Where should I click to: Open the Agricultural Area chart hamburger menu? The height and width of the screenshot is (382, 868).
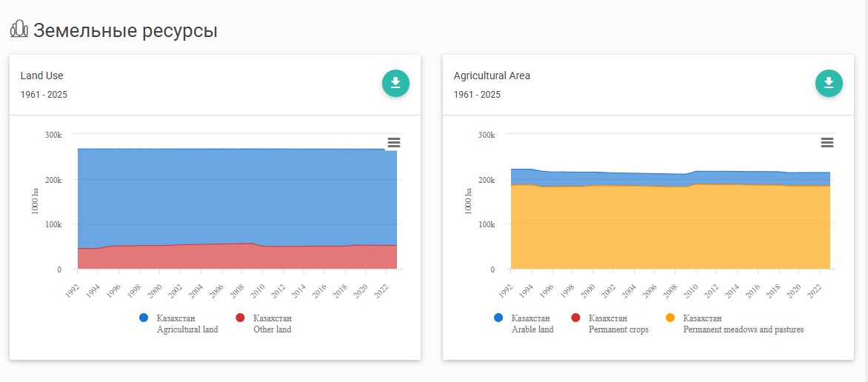click(827, 142)
